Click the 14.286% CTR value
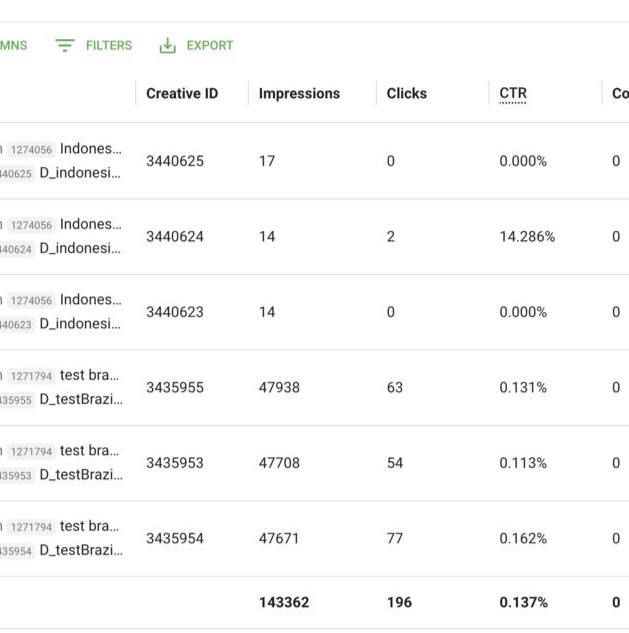Viewport: 629px width, 633px height. 527,236
